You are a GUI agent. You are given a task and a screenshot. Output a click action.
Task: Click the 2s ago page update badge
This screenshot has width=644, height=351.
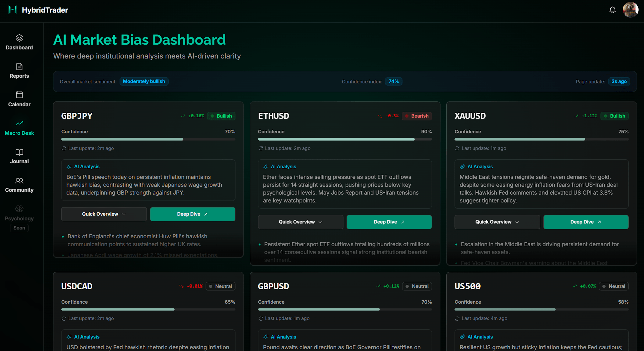tap(619, 81)
